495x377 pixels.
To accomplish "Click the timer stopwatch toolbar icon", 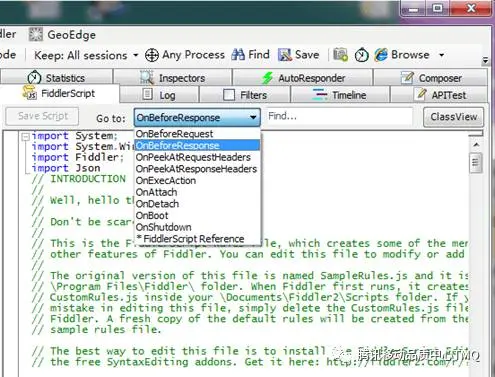I will (x=361, y=55).
